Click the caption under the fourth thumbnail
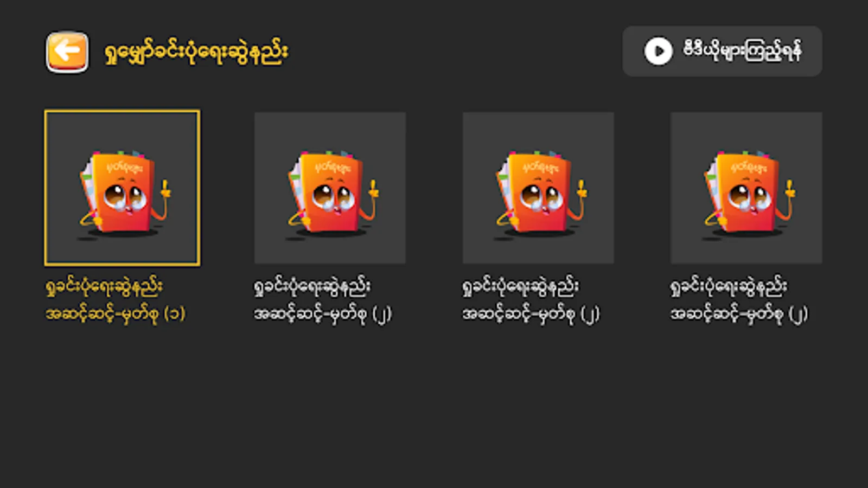This screenshot has height=488, width=868. [x=739, y=300]
